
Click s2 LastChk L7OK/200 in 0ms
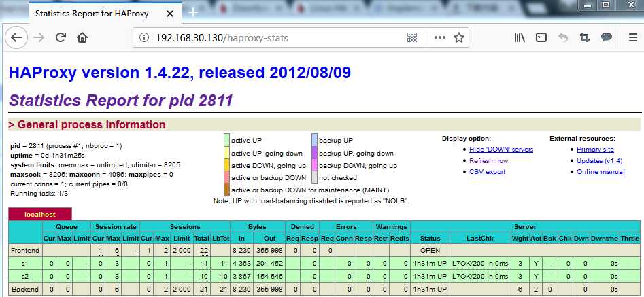click(x=479, y=277)
